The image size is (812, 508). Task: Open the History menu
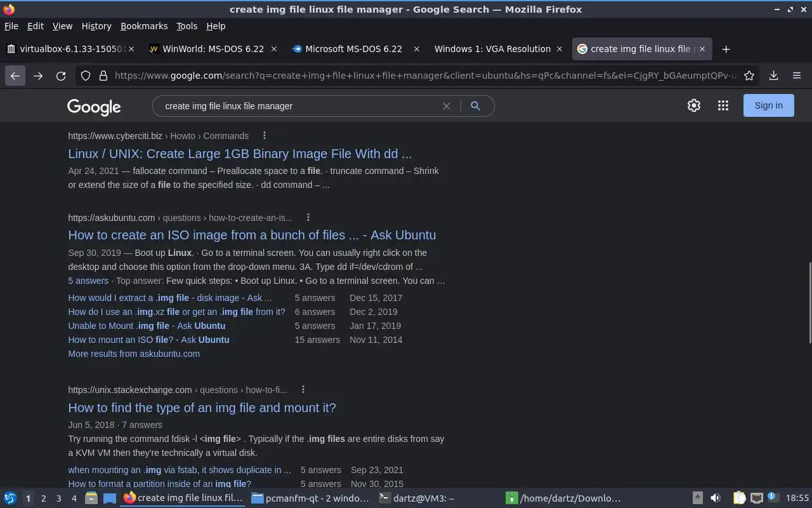96,26
